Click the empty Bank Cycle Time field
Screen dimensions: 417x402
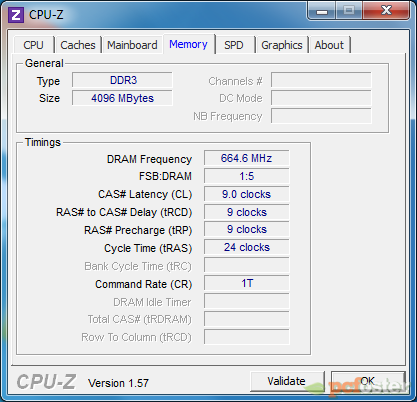click(247, 265)
